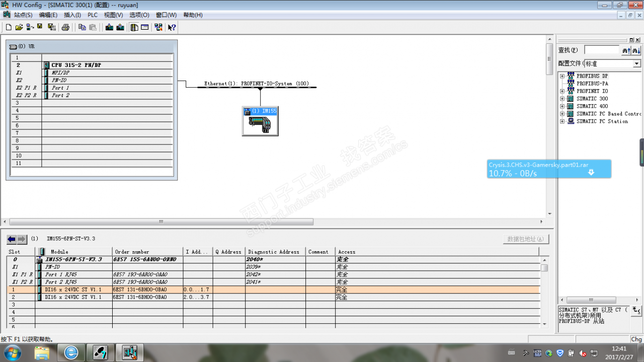Click the IM155 device icon on PROFINET line
Image resolution: width=644 pixels, height=362 pixels.
(260, 121)
